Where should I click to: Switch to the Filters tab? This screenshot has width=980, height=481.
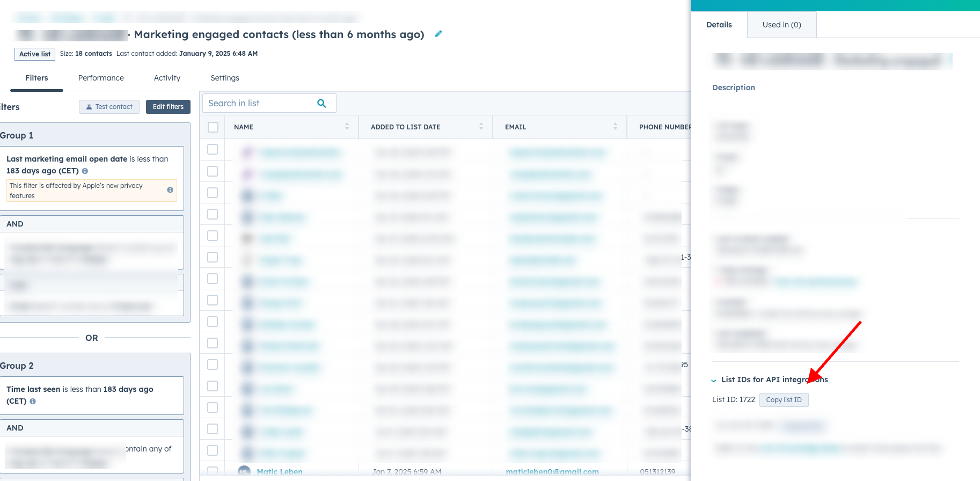tap(36, 78)
